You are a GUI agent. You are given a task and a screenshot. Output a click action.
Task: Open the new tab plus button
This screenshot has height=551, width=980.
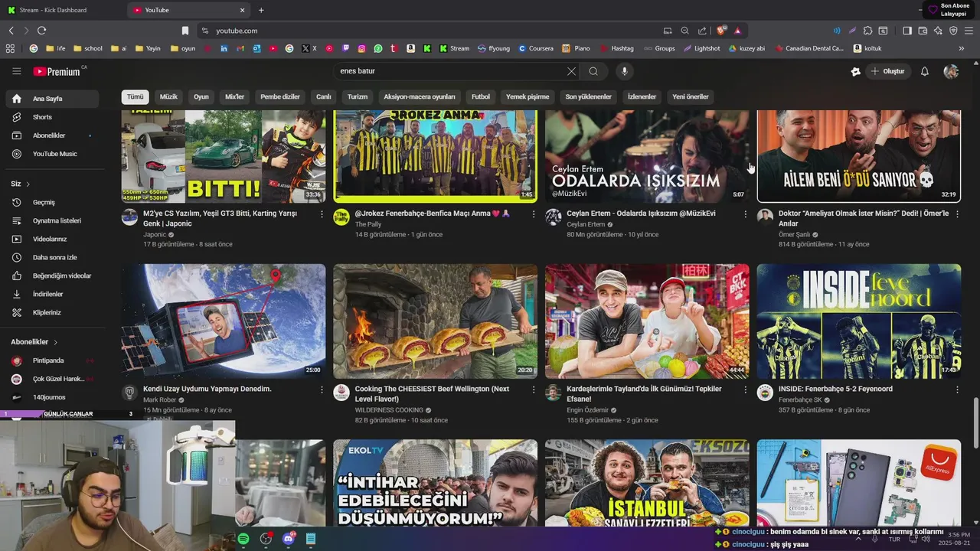pyautogui.click(x=261, y=10)
